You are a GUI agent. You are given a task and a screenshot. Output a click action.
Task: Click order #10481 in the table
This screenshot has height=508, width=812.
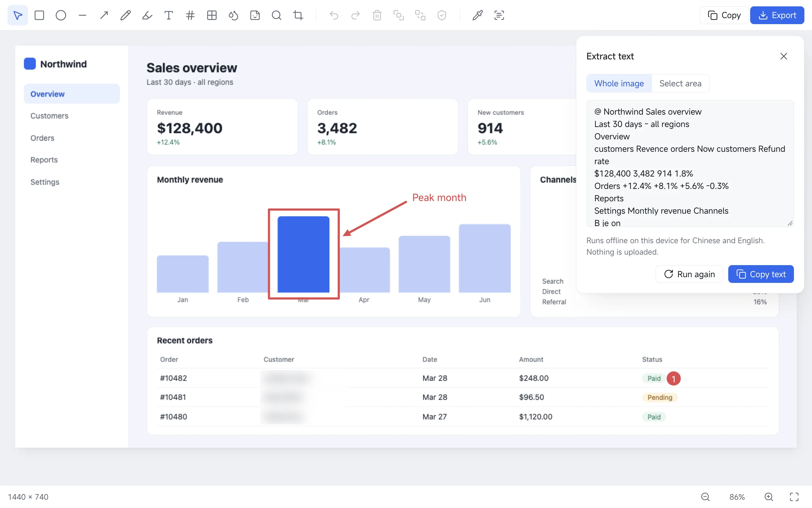click(x=173, y=397)
